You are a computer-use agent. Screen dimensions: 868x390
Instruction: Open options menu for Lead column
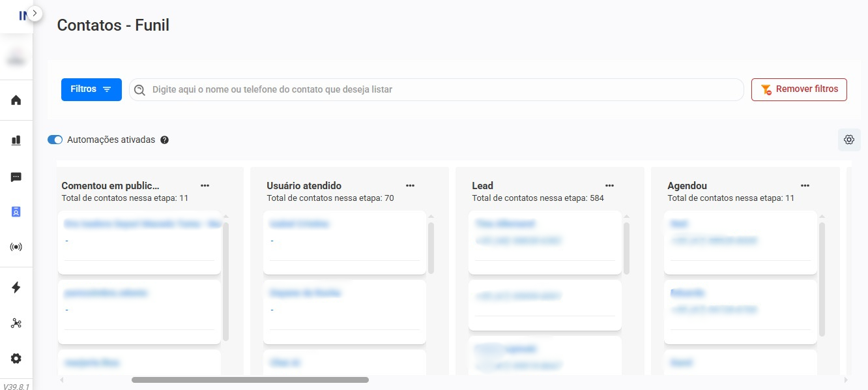coord(609,186)
